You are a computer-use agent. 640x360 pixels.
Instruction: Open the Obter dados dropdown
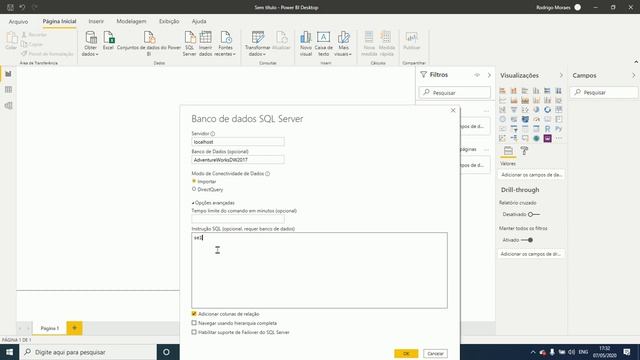point(90,44)
